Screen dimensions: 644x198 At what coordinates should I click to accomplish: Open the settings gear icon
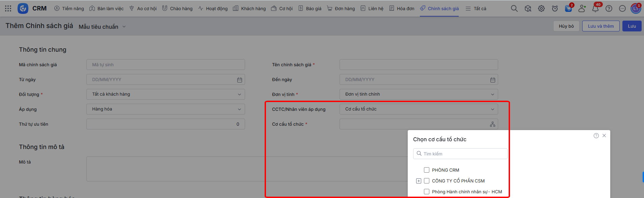tap(541, 8)
